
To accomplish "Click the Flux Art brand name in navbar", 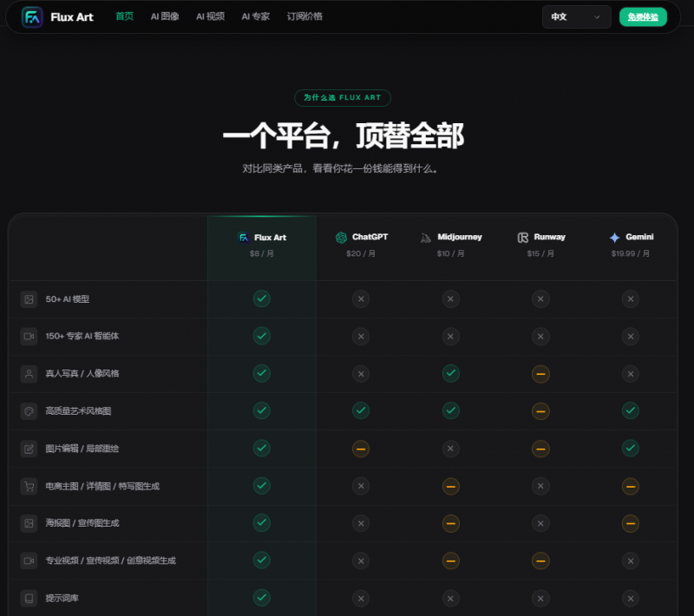I will pyautogui.click(x=72, y=17).
